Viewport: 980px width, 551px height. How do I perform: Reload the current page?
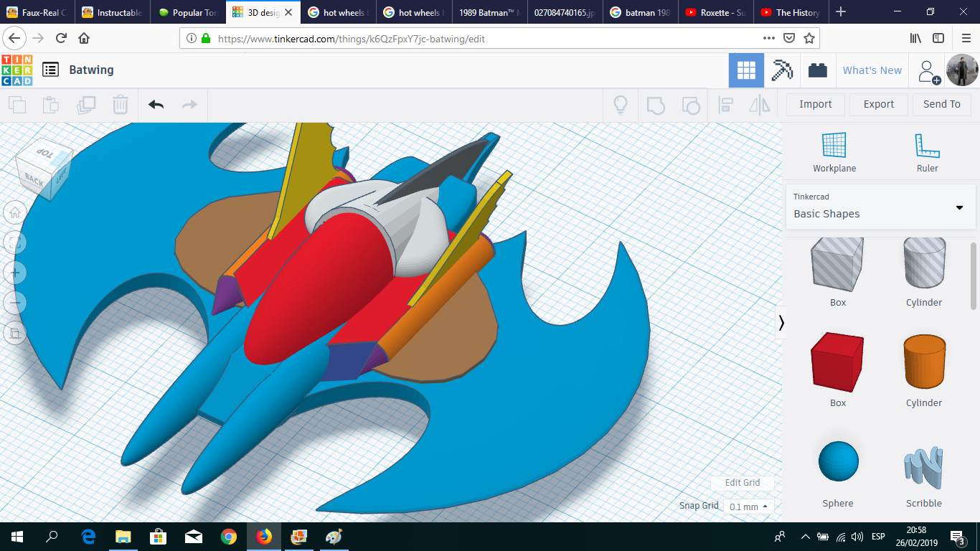point(62,39)
